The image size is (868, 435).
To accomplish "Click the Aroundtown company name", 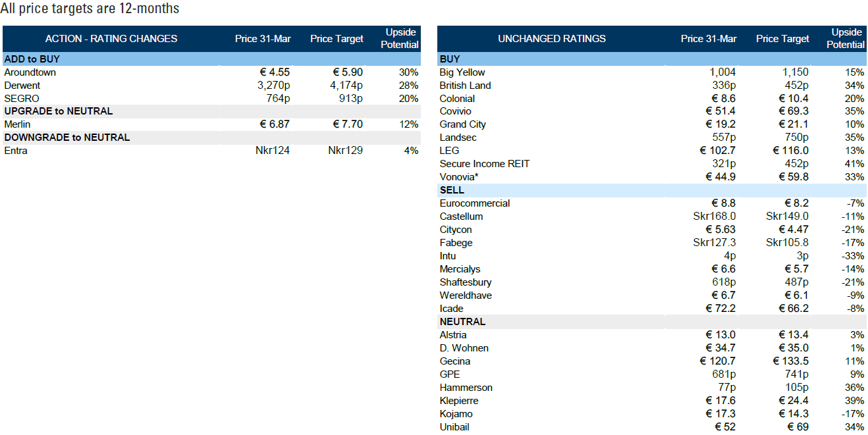I will 30,72.
